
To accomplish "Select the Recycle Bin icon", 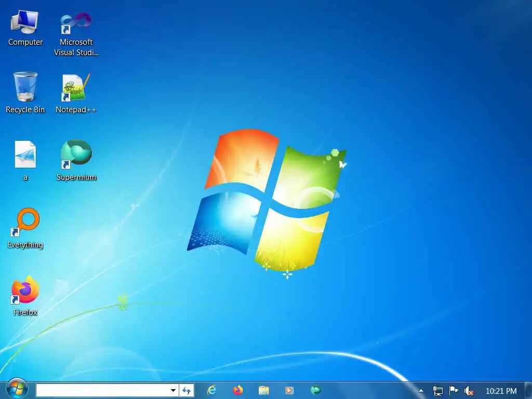I will (25, 92).
